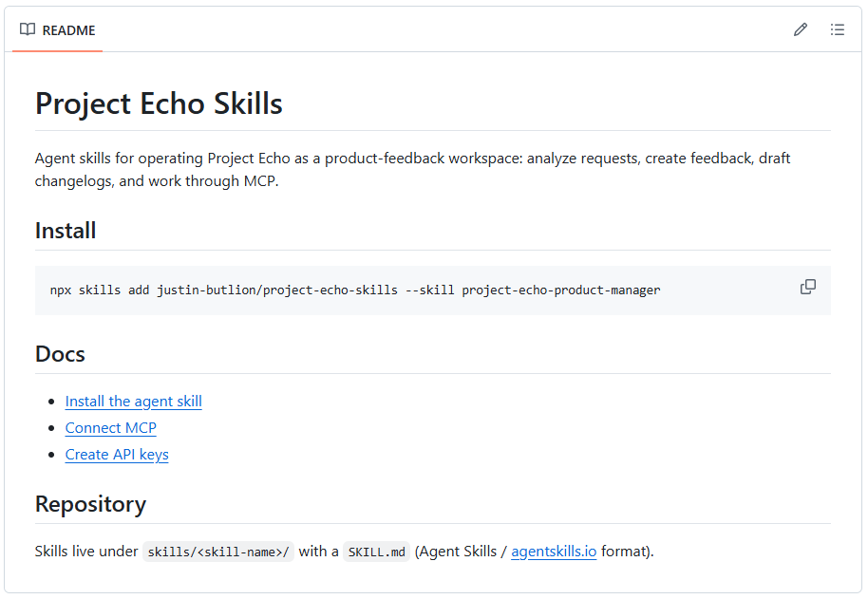Viewport: 868px width, 599px height.
Task: Select the README tab
Action: pos(58,29)
